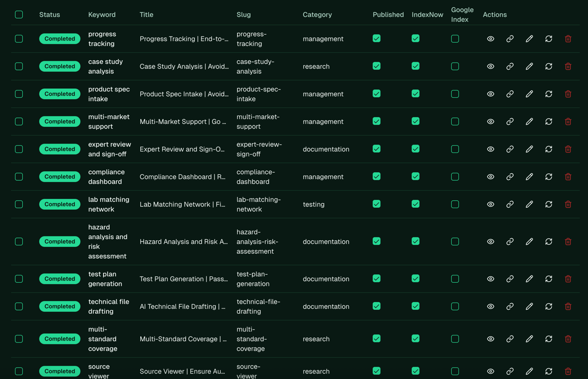Uncheck Published for hazard analysis row
This screenshot has height=379, width=588.
click(x=377, y=241)
